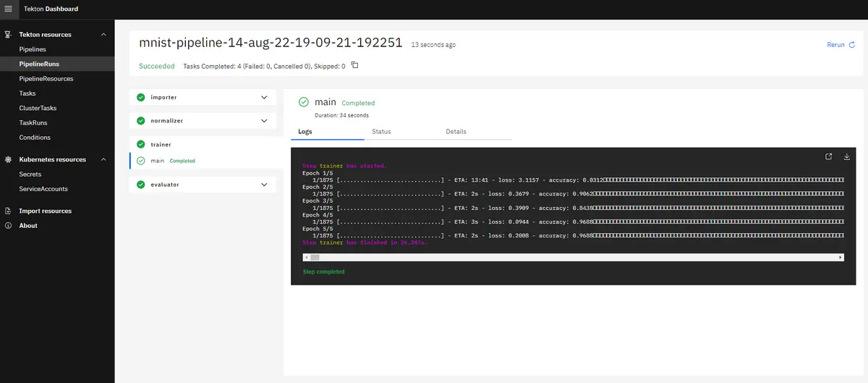Click the 'Step completed' text

pyautogui.click(x=324, y=272)
